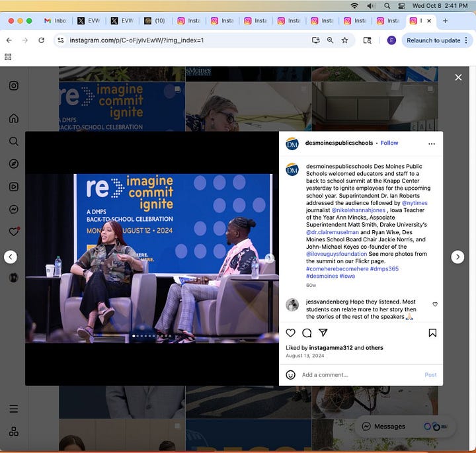Bookmark this page with the star icon
The width and height of the screenshot is (476, 453).
pyautogui.click(x=344, y=40)
